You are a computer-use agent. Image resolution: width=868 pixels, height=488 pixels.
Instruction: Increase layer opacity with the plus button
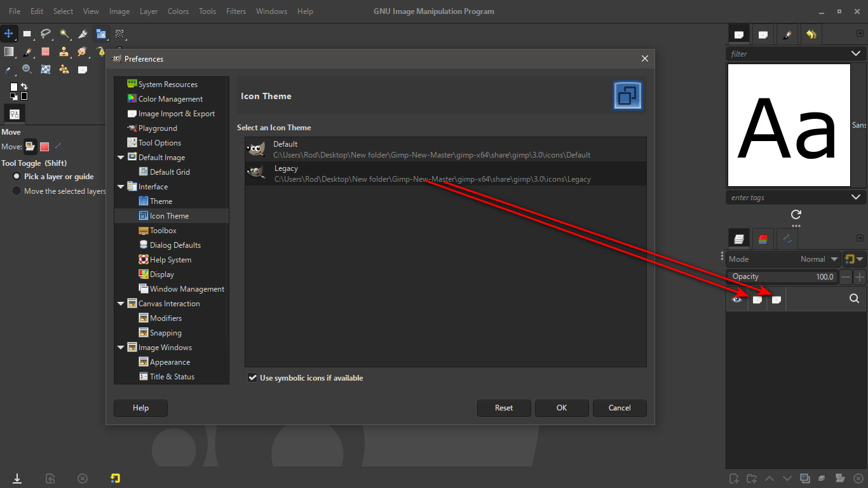(x=860, y=277)
